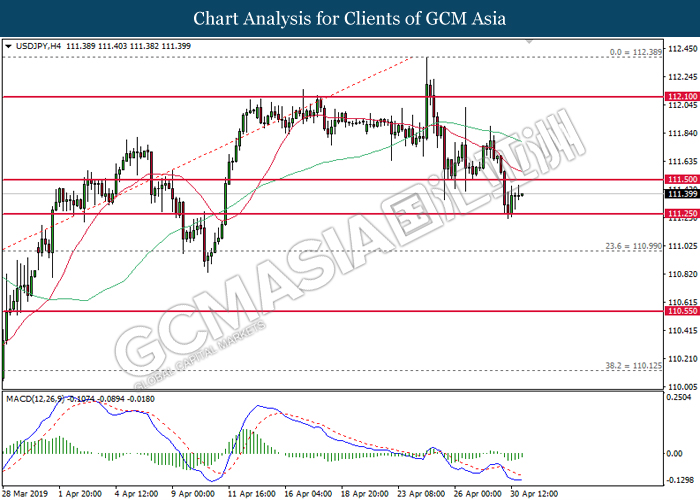Image resolution: width=700 pixels, height=500 pixels.
Task: Click the MACD scale value 0.00
Action: [x=674, y=454]
